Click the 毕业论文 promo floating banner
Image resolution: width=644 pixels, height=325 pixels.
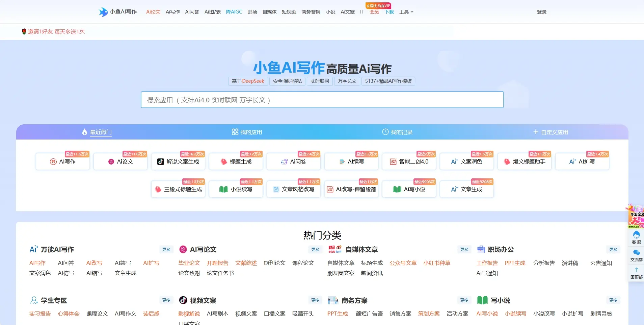point(636,216)
